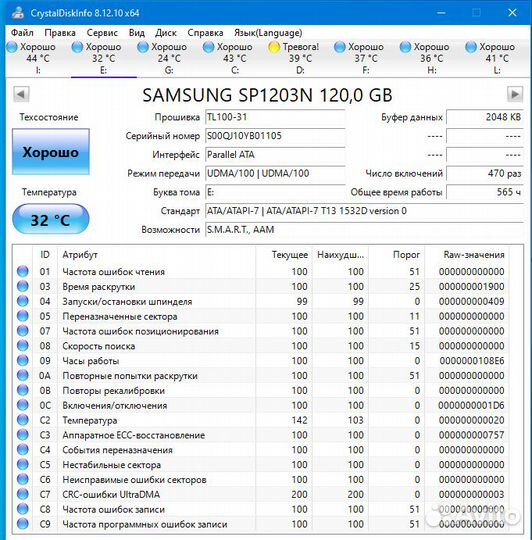
Task: Click the Режим передачи field UDMA/100
Action: pos(275,173)
